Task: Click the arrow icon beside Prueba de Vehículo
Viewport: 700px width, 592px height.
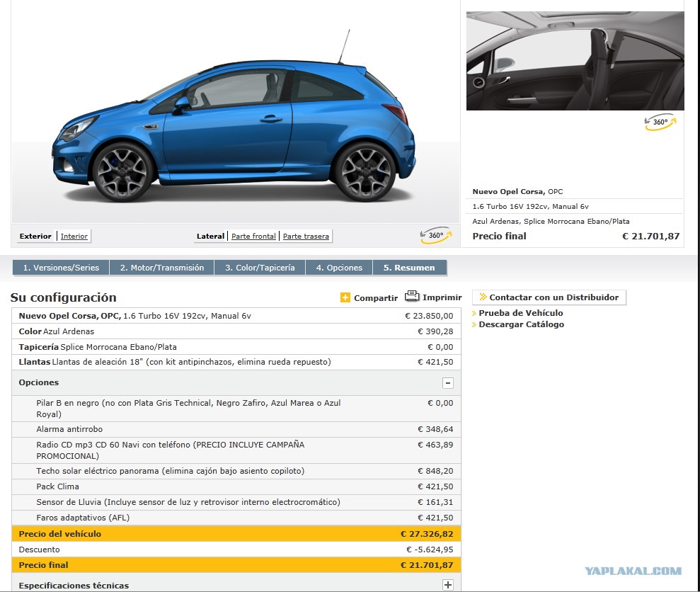Action: coord(474,313)
